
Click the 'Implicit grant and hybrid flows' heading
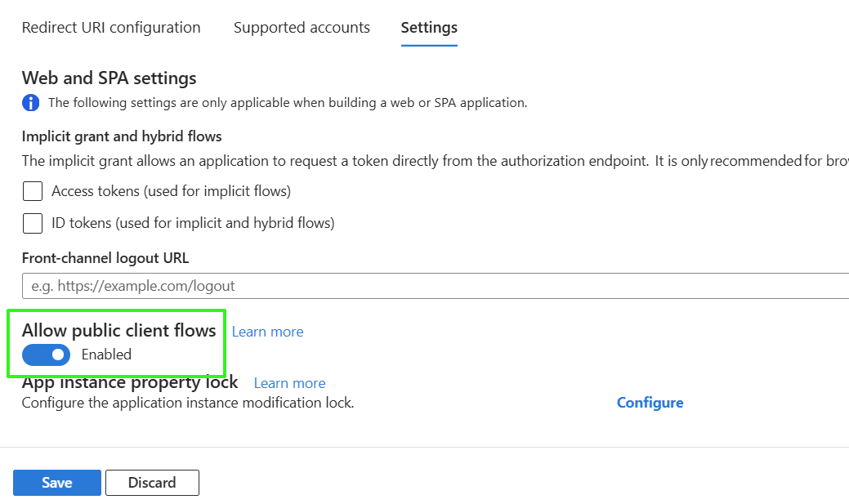[x=122, y=136]
